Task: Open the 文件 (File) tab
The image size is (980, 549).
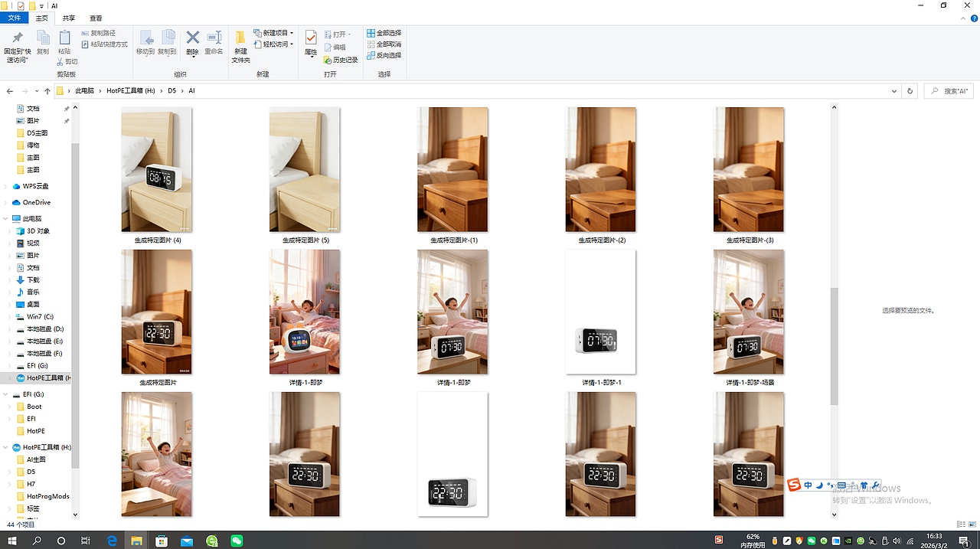Action: click(14, 18)
